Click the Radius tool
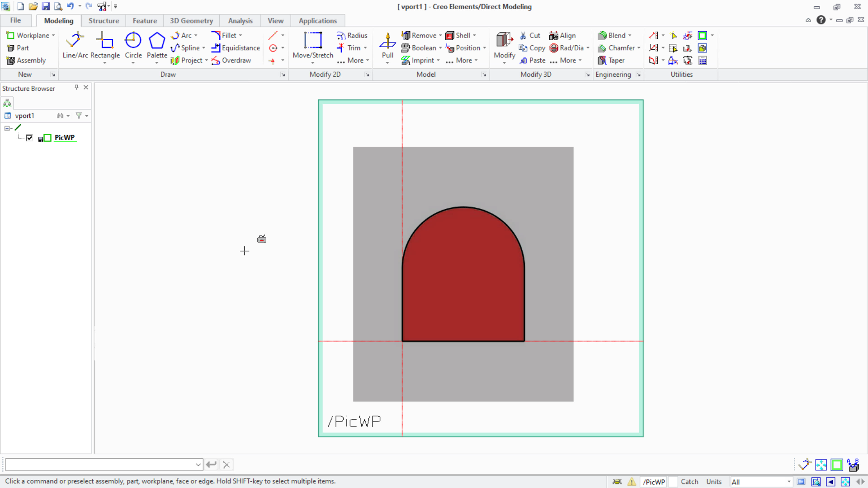 (x=352, y=36)
